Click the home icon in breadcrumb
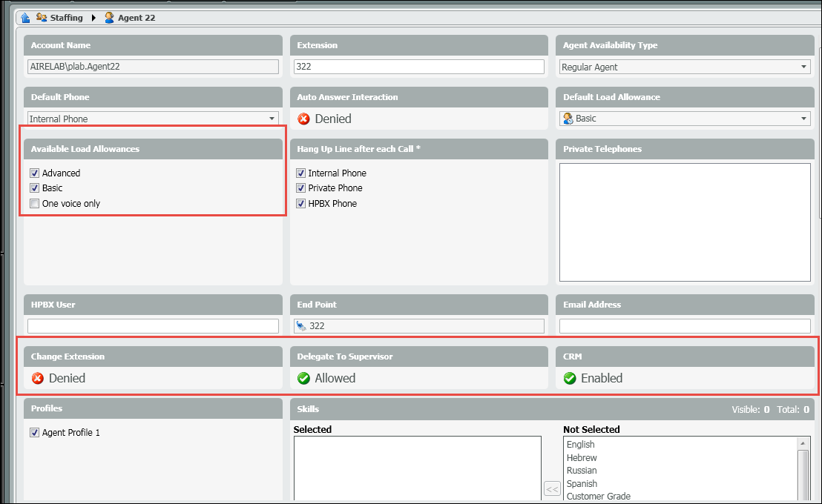Viewport: 822px width, 504px height. [25, 18]
